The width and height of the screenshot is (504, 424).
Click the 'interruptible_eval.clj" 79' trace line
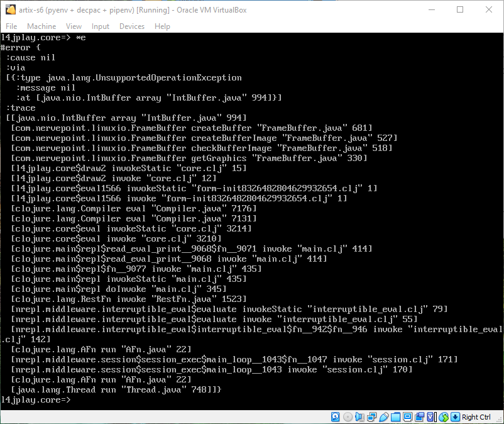click(x=229, y=309)
